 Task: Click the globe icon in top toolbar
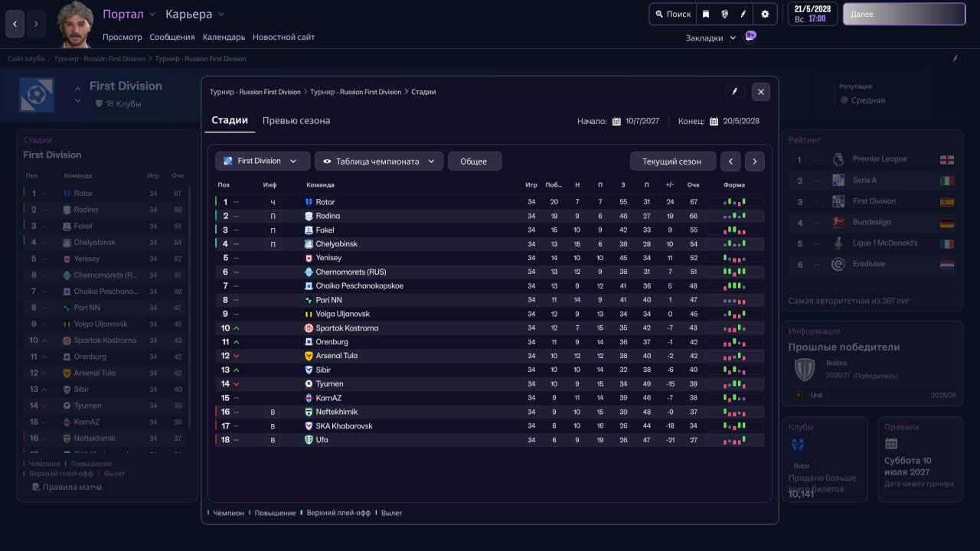724,14
